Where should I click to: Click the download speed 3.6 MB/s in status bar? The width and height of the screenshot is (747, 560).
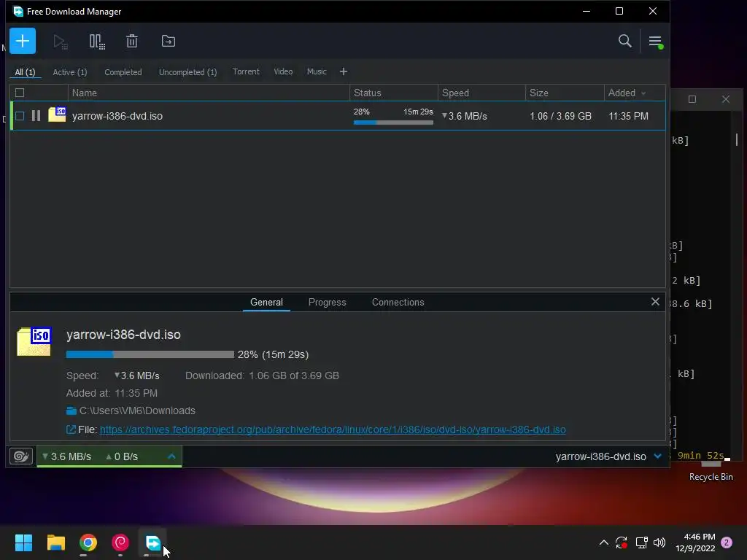66,456
